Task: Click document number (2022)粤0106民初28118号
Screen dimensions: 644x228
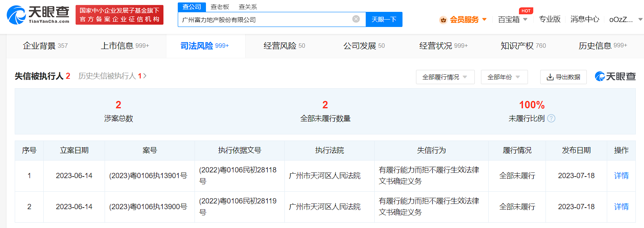Action: point(238,175)
